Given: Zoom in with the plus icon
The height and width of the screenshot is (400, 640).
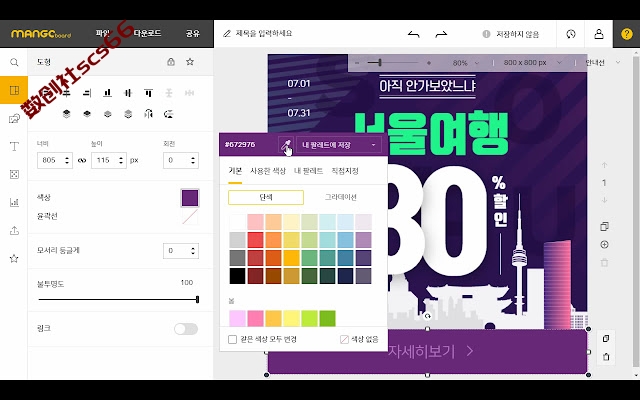Looking at the screenshot, I should pos(429,63).
